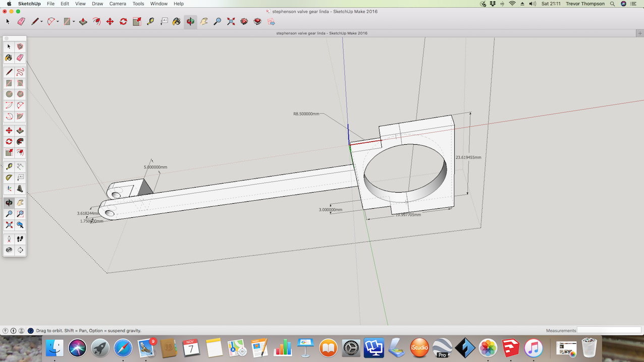
Task: Click the 5.000000mm dimension label
Action: coord(155,167)
